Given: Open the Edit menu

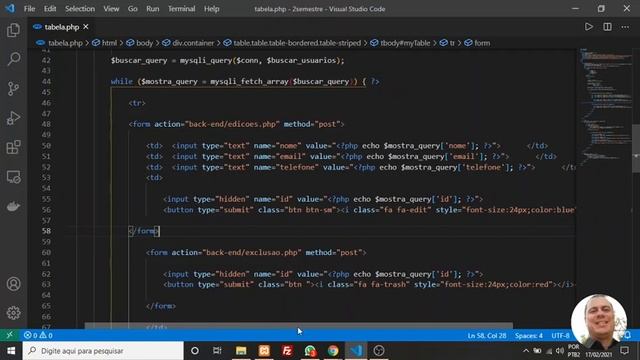Looking at the screenshot, I should (50, 9).
